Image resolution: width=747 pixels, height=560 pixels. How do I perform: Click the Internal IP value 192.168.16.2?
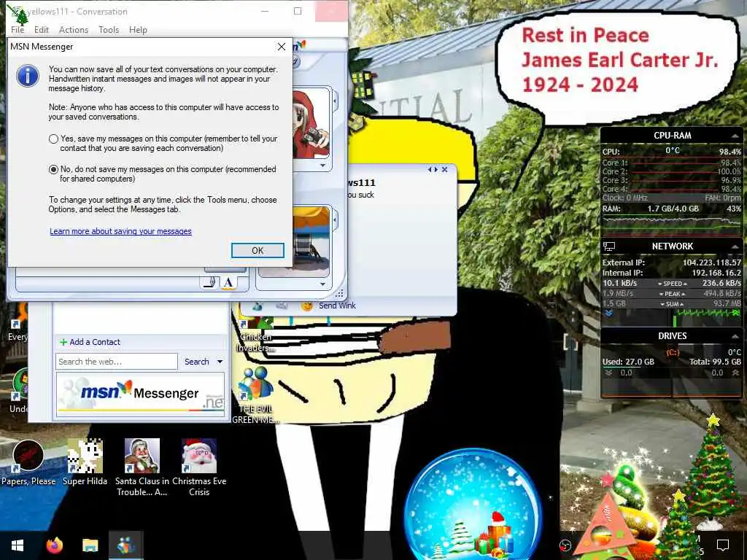(716, 273)
